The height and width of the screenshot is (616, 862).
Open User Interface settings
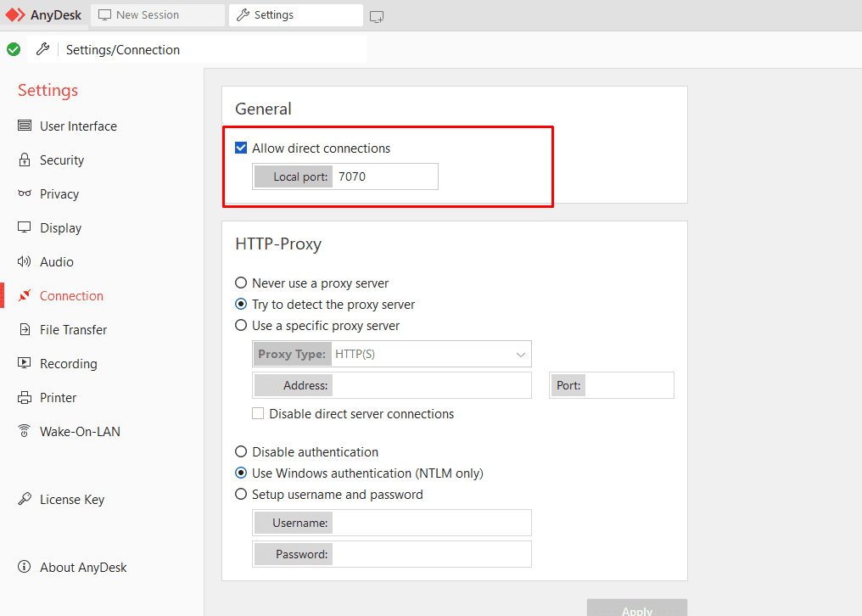click(79, 126)
